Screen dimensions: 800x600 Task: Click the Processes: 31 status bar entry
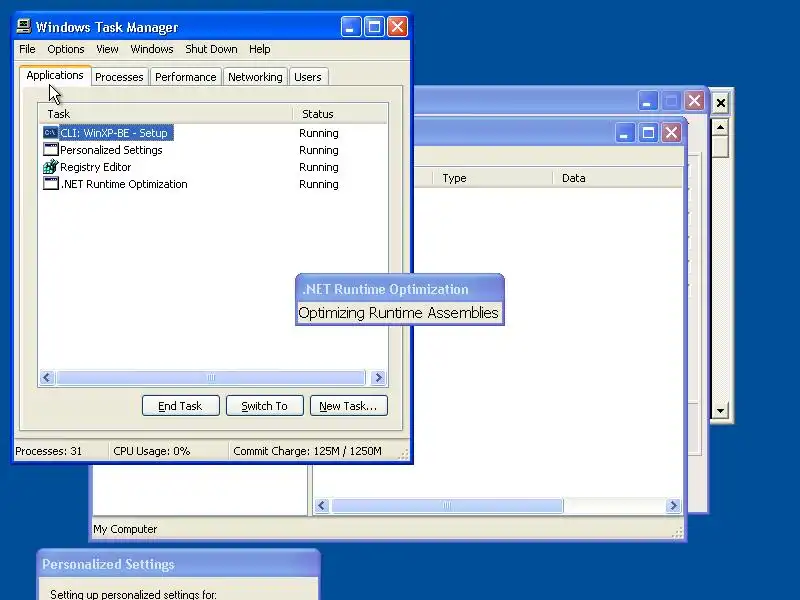(48, 451)
